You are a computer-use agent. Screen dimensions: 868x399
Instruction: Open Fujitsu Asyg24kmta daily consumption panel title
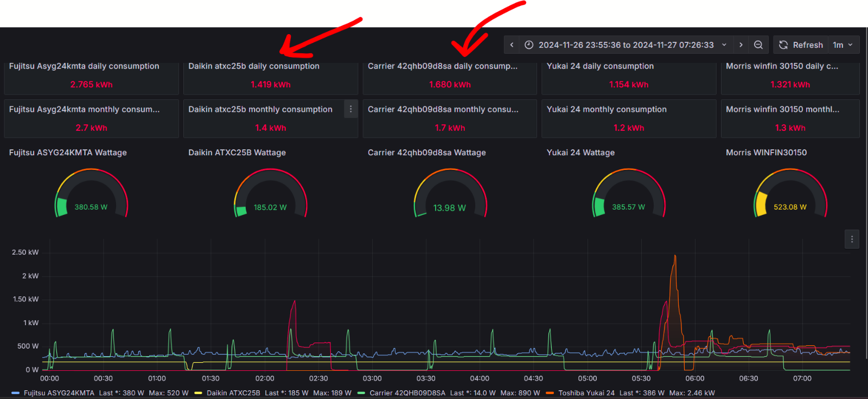coord(84,66)
